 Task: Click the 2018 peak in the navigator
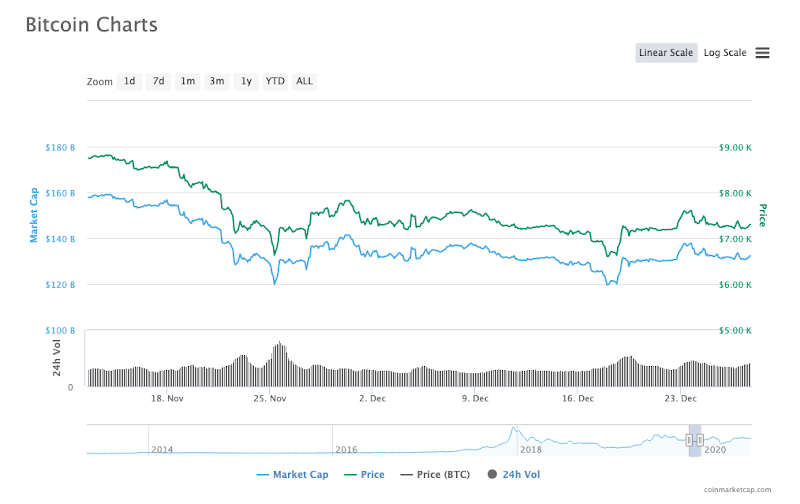(x=514, y=429)
